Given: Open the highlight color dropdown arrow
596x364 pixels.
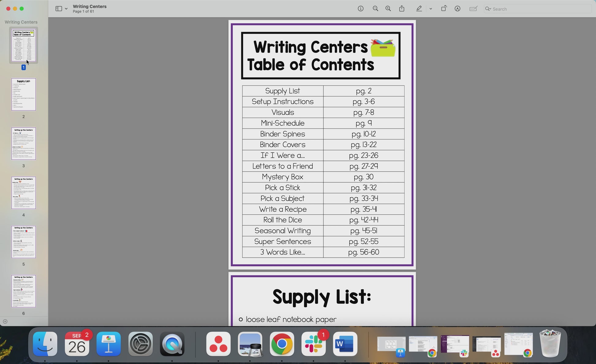Looking at the screenshot, I should (431, 9).
